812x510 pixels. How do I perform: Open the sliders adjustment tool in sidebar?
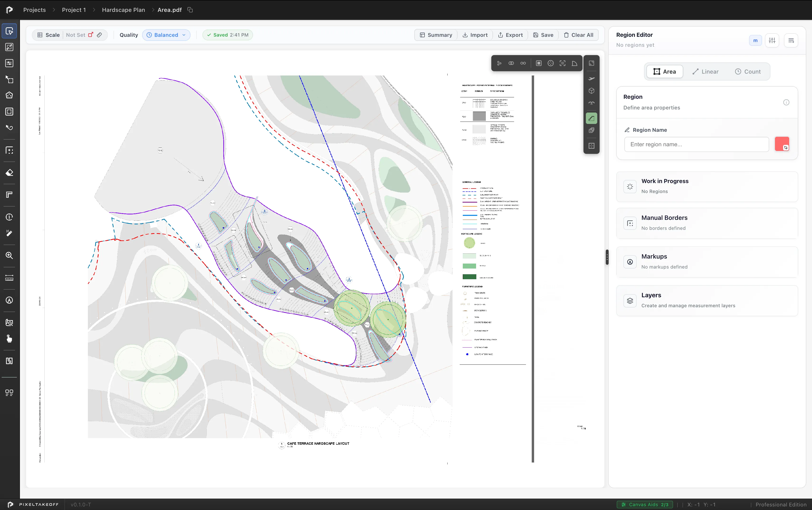[x=10, y=63]
